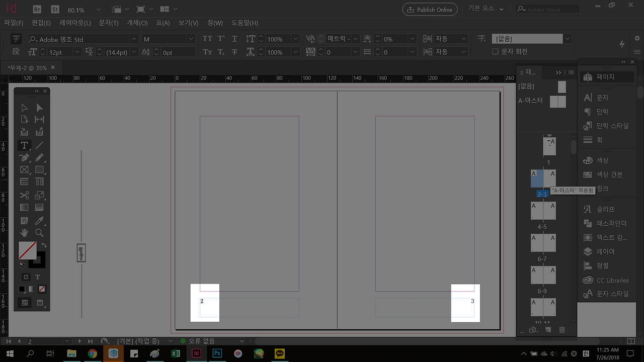Select the Rectangle tool
Viewport: 644px width, 362px height.
pos(39,170)
